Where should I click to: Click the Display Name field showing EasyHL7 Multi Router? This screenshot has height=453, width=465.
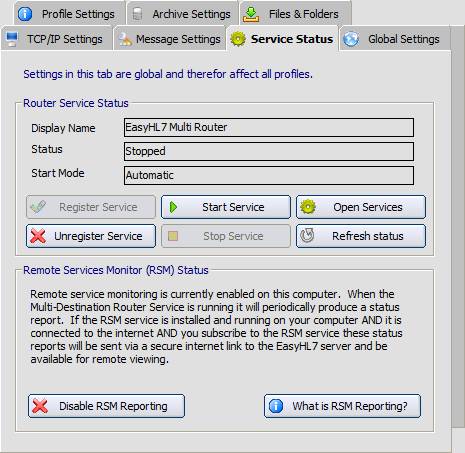pyautogui.click(x=269, y=127)
